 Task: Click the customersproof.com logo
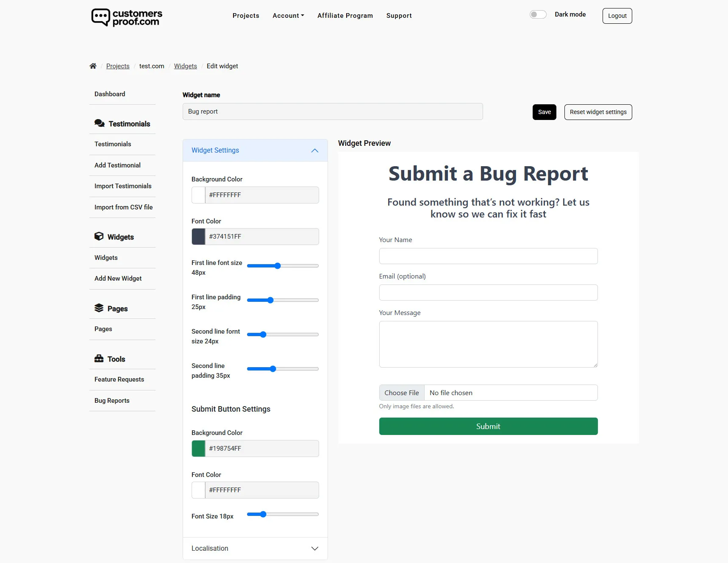pyautogui.click(x=126, y=17)
